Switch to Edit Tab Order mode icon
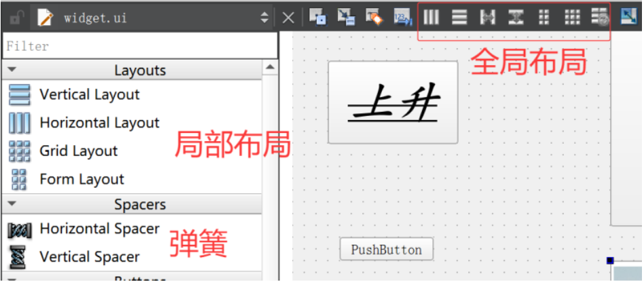This screenshot has width=644, height=284. pyautogui.click(x=403, y=18)
